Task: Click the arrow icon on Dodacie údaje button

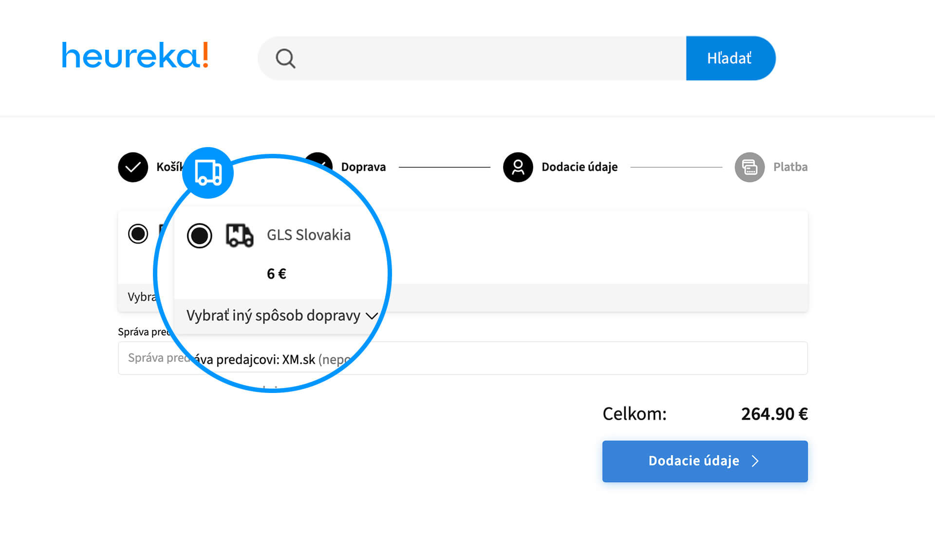Action: pyautogui.click(x=755, y=461)
